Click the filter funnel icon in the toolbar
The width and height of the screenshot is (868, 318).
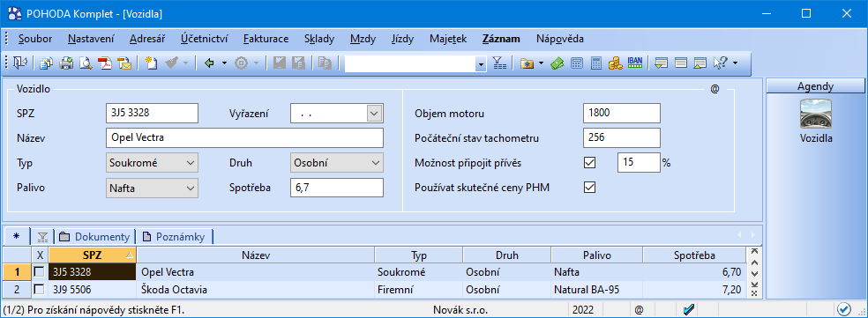click(x=499, y=63)
